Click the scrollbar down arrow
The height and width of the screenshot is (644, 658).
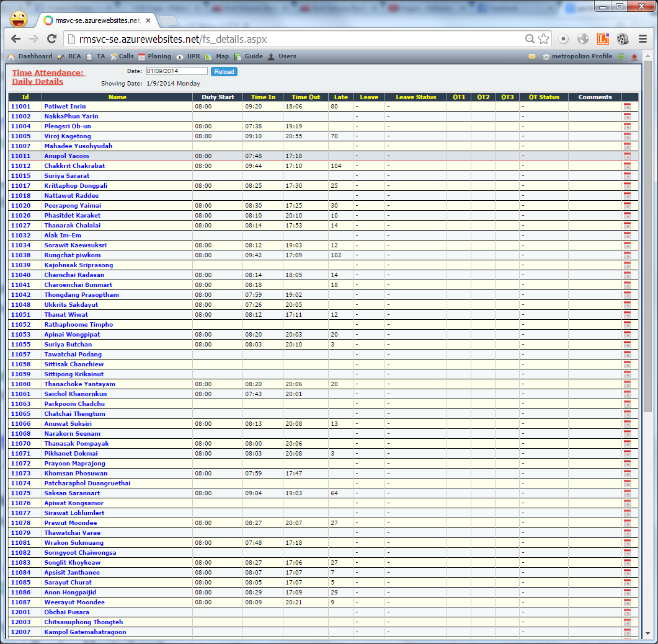[647, 633]
